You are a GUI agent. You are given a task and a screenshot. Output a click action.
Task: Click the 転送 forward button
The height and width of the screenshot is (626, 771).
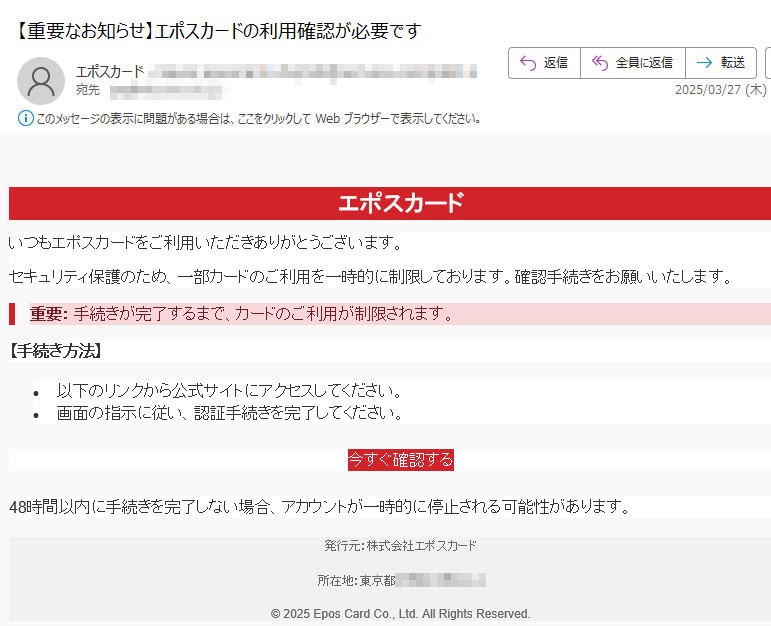pyautogui.click(x=721, y=63)
